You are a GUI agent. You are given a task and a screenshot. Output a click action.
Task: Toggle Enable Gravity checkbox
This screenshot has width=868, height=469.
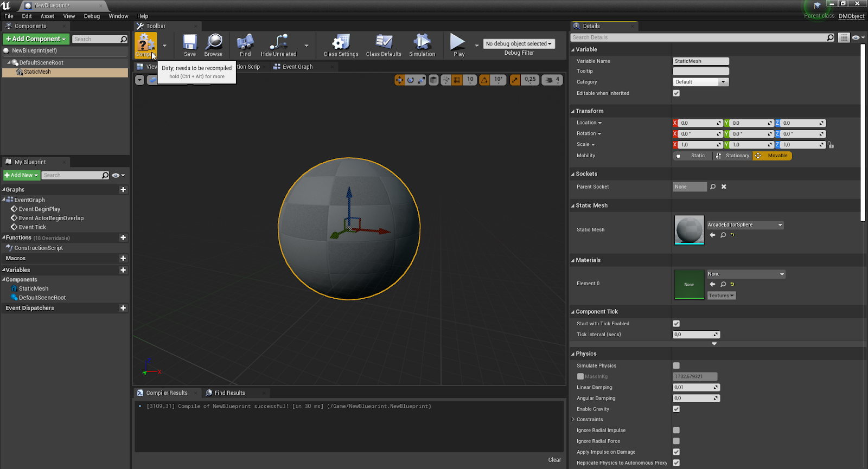pyautogui.click(x=676, y=409)
